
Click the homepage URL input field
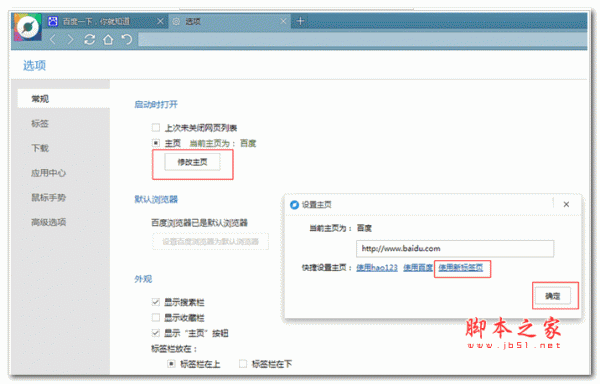pos(455,249)
